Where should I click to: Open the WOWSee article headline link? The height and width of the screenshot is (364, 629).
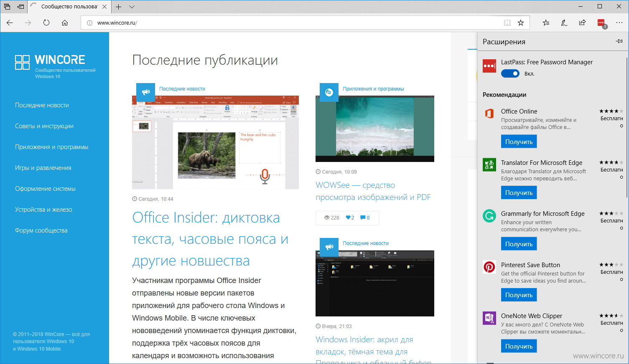(373, 191)
